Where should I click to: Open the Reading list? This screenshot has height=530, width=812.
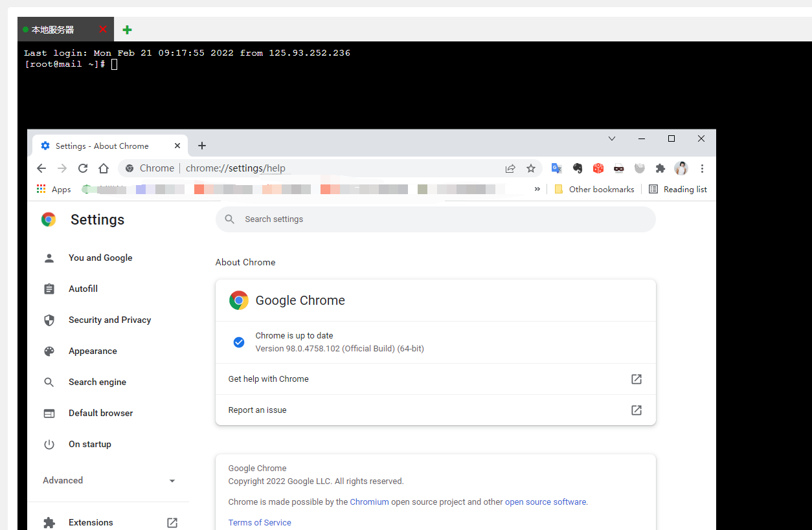(x=678, y=189)
